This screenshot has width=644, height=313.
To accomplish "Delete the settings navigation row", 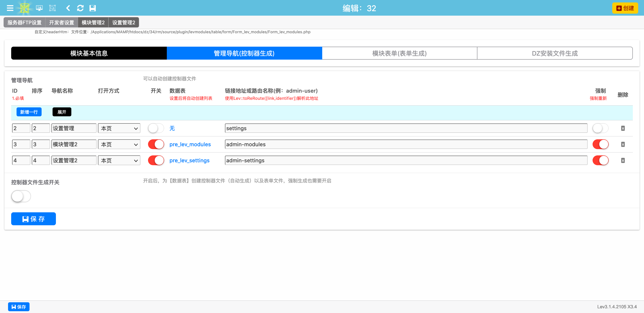I will point(623,128).
